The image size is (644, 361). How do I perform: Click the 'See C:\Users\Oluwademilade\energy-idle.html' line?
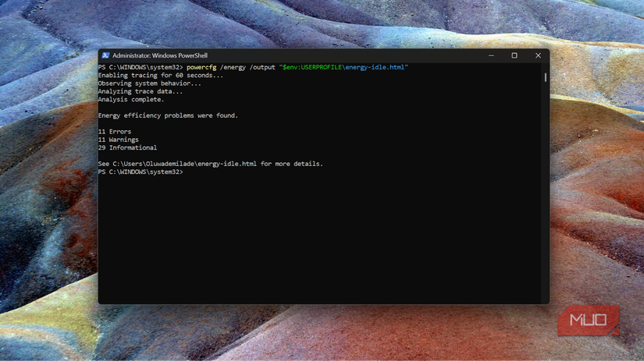tap(210, 164)
